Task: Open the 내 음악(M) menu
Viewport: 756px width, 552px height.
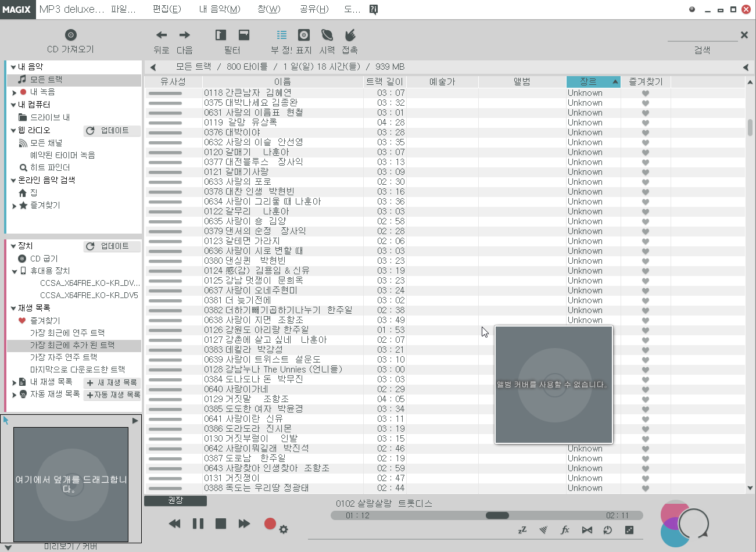Action: click(220, 9)
